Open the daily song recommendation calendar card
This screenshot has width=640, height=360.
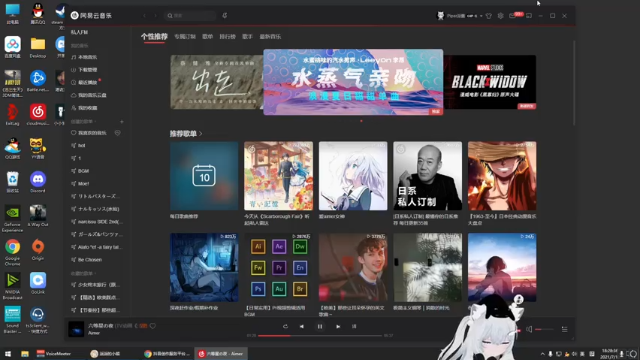204,176
